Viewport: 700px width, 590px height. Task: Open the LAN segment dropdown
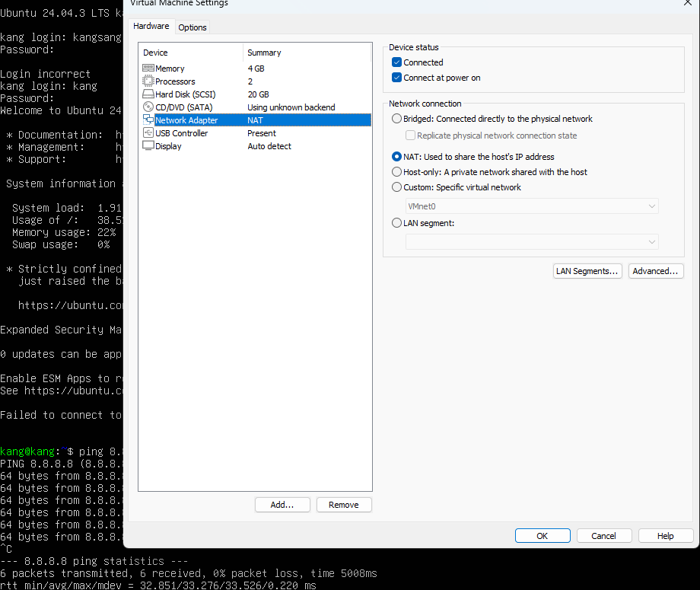(x=532, y=241)
